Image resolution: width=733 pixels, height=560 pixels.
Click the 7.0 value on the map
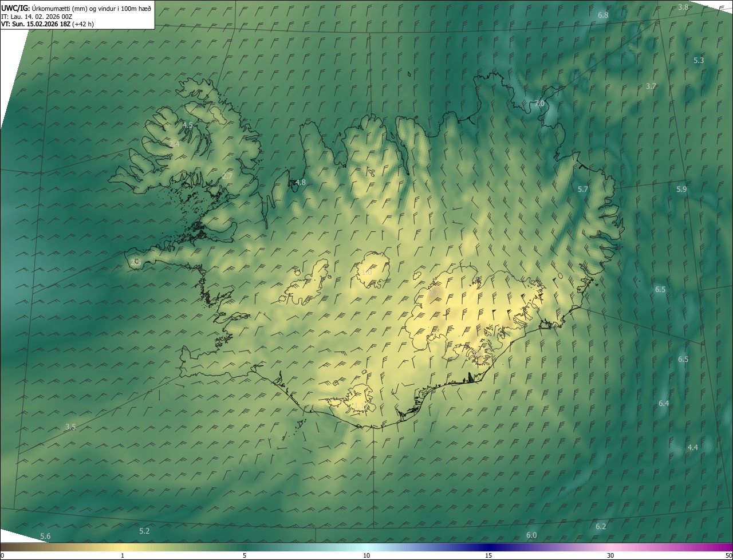(x=539, y=104)
